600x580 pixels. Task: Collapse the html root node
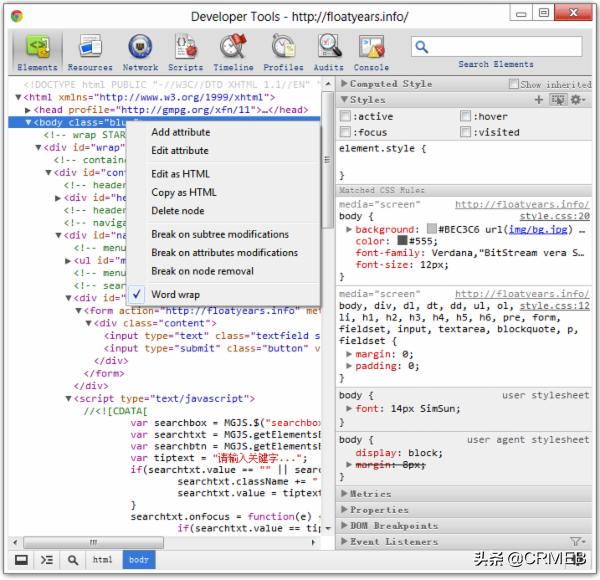tap(18, 97)
